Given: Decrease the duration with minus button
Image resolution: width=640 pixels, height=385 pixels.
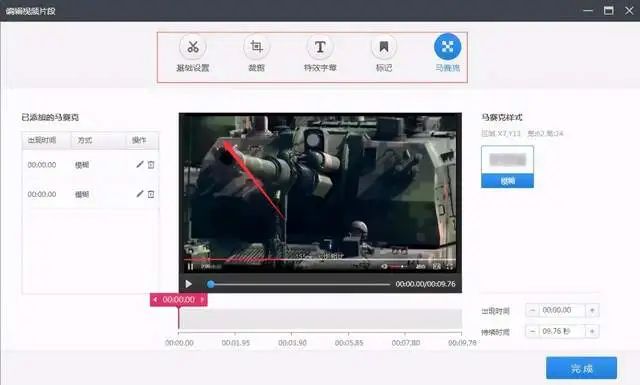Looking at the screenshot, I should coord(532,331).
